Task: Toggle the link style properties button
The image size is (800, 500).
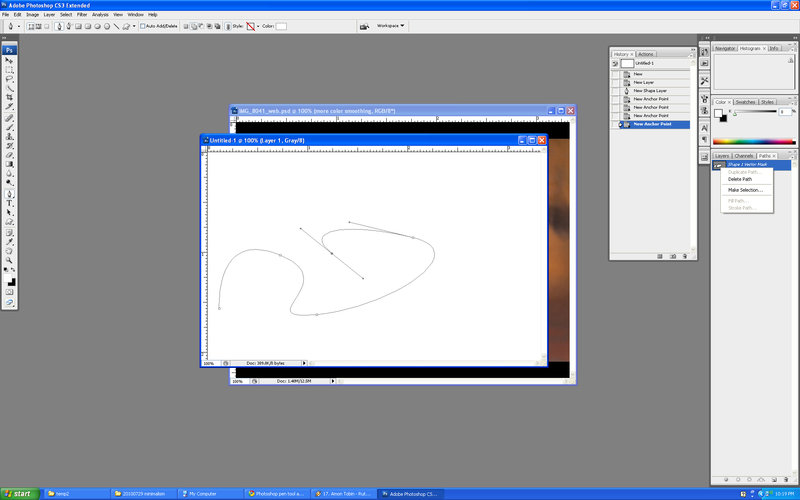Action: 228,26
